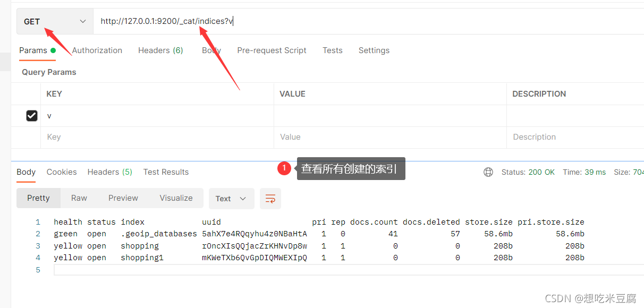
Task: Open the GET method dropdown
Action: coord(55,21)
